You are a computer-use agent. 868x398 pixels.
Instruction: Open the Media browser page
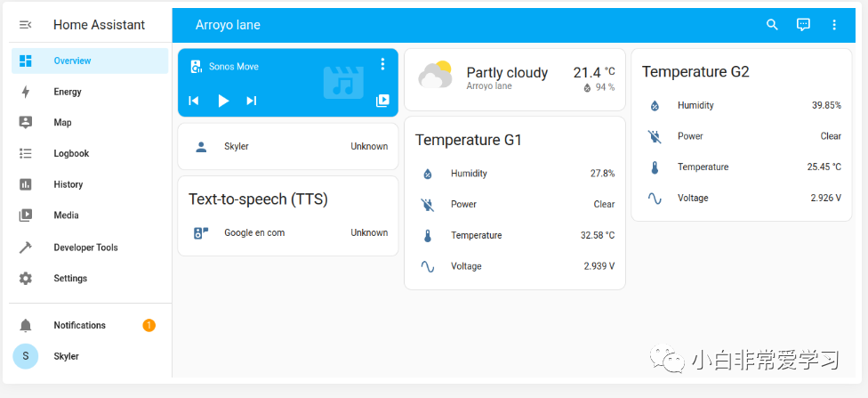pyautogui.click(x=90, y=215)
